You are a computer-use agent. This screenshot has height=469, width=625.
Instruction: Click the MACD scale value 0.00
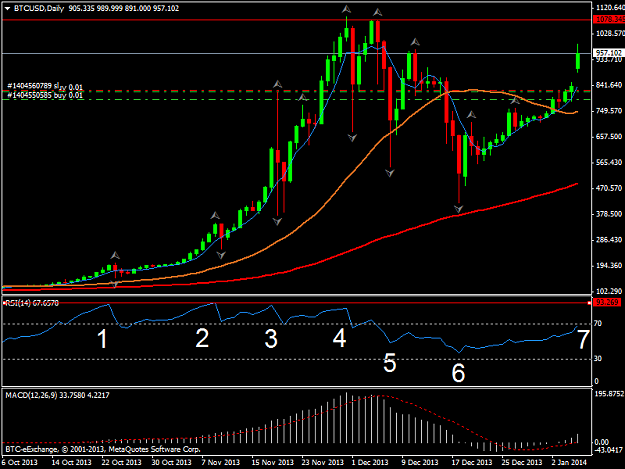point(602,442)
